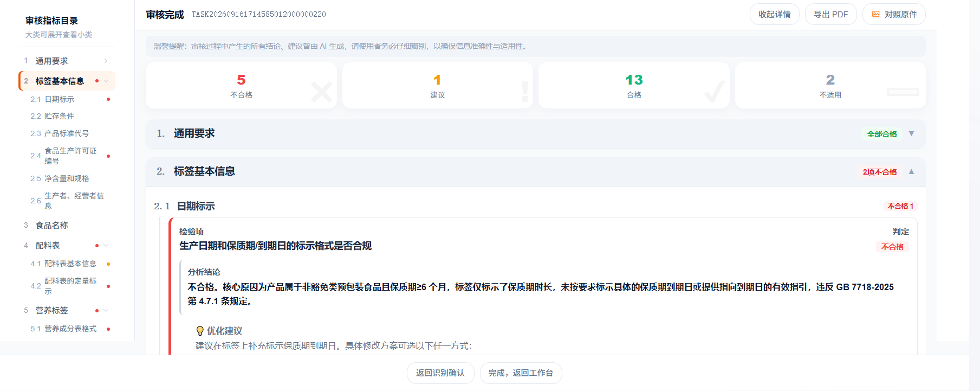Click the 不合格 label under 判定
Viewport: 980px width, 391px height.
point(892,247)
